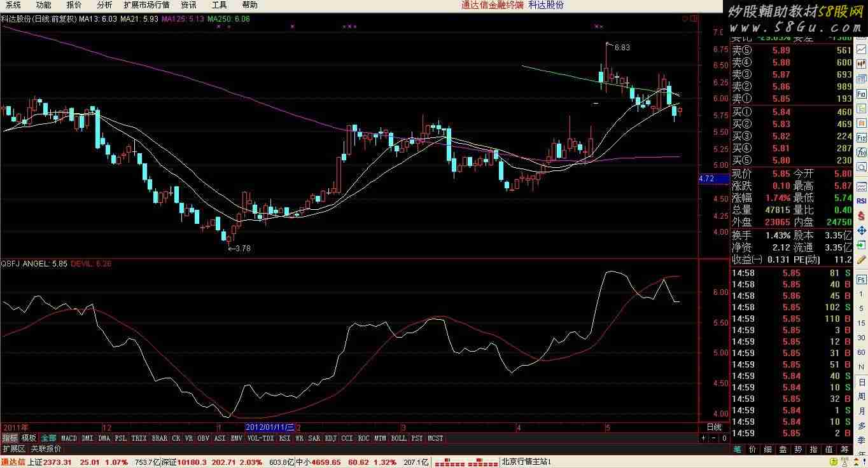The width and height of the screenshot is (868, 468).
Task: Open the 系统 menu
Action: coord(13,5)
